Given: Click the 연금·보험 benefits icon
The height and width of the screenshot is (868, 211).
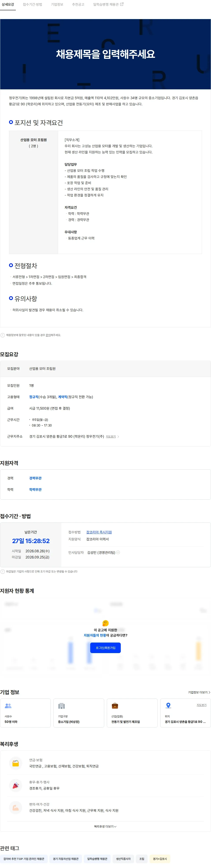Looking at the screenshot, I should pos(16,764).
